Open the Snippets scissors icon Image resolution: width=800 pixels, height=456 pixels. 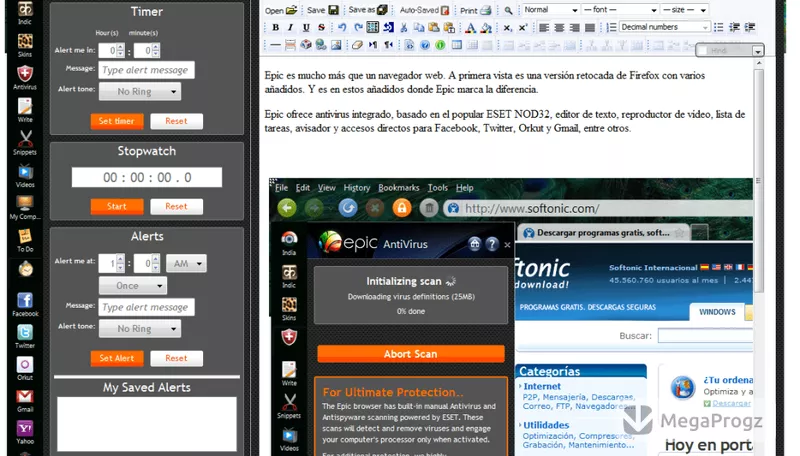pos(24,143)
